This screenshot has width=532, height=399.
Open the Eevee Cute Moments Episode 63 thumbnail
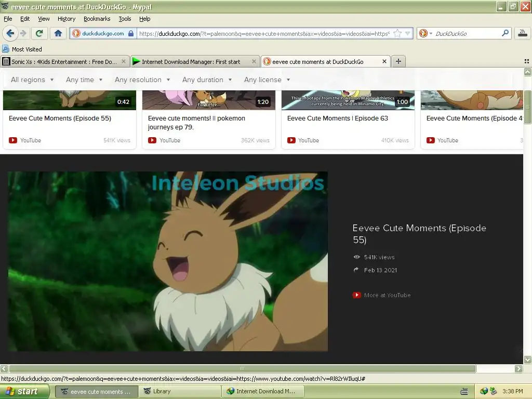click(x=348, y=100)
